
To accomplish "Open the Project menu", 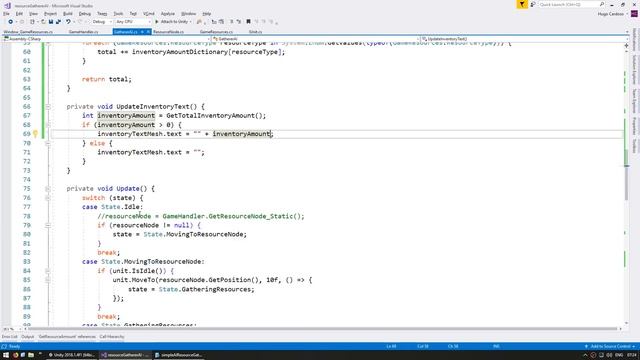I will 50,14.
